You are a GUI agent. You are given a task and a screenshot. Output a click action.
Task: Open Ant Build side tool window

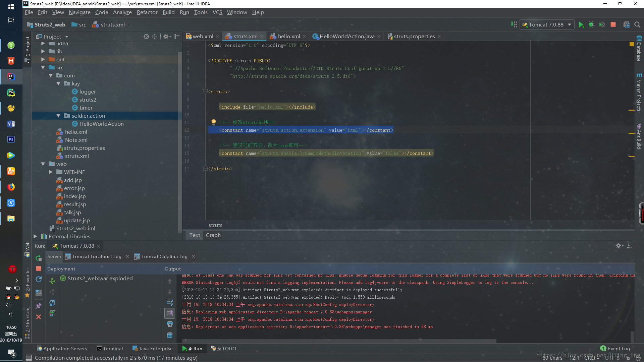pyautogui.click(x=639, y=137)
